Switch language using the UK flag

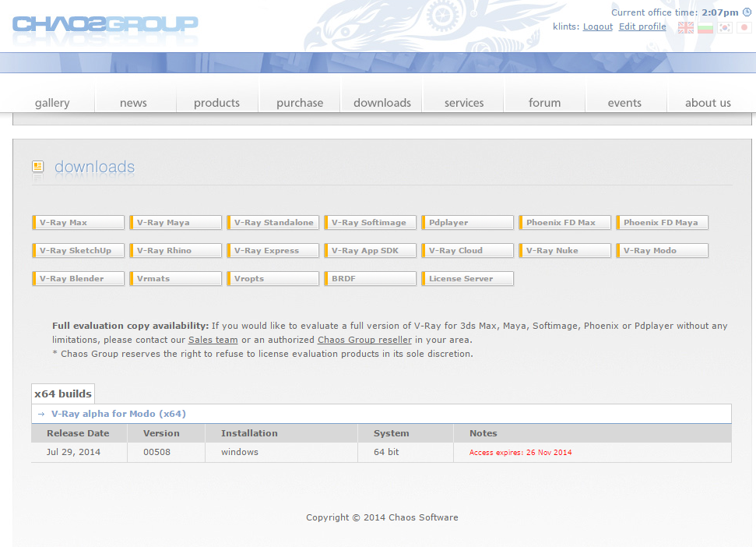coord(686,27)
